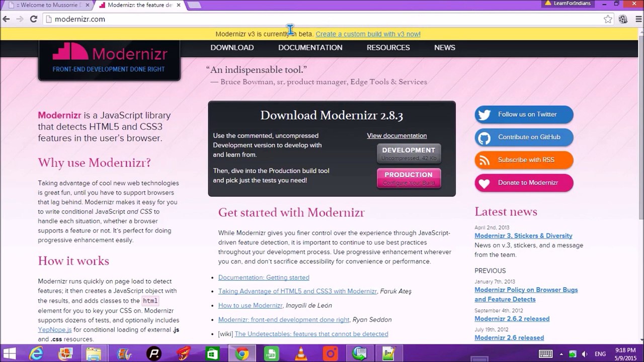This screenshot has width=644, height=362.
Task: Click the ENG language indicator
Action: (600, 354)
